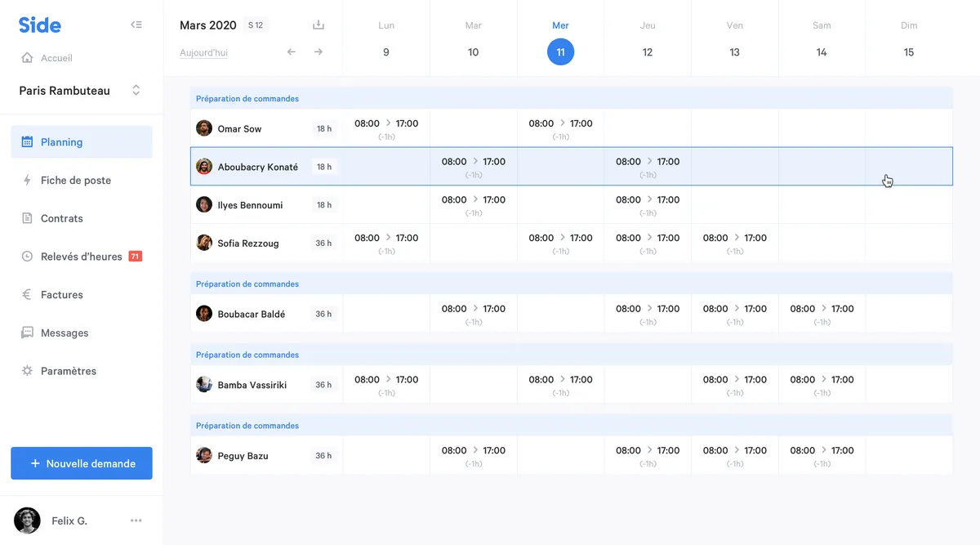This screenshot has height=545, width=980.
Task: Go to next week with right arrow
Action: point(318,52)
